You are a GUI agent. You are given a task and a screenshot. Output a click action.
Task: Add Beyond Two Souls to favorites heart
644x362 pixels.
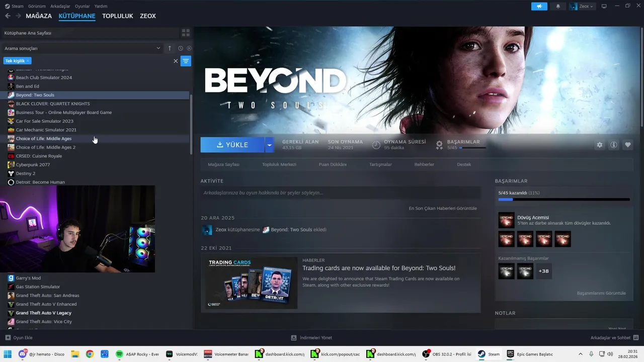pos(628,145)
